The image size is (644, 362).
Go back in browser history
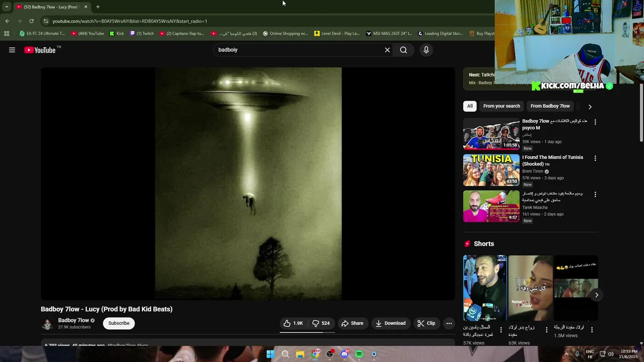click(7, 21)
